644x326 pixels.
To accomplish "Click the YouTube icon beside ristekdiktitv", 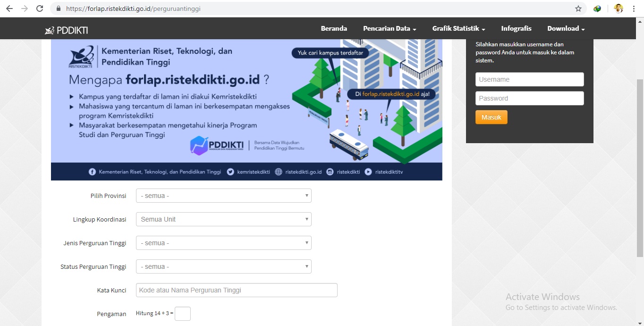I will pyautogui.click(x=368, y=172).
